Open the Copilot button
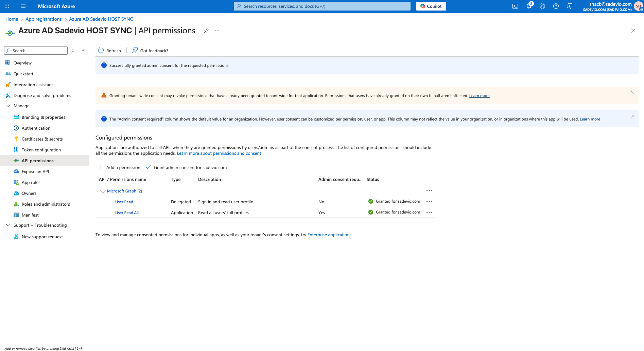The height and width of the screenshot is (351, 644). [431, 6]
